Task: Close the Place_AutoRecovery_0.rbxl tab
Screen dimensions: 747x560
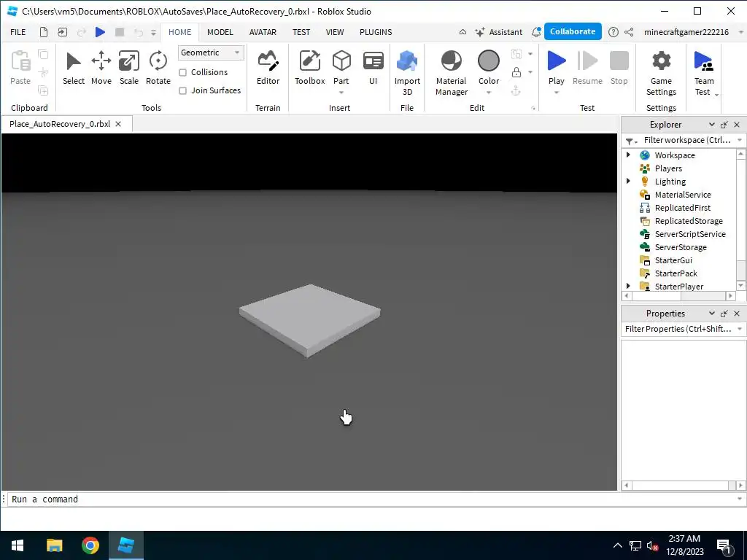Action: tap(118, 124)
